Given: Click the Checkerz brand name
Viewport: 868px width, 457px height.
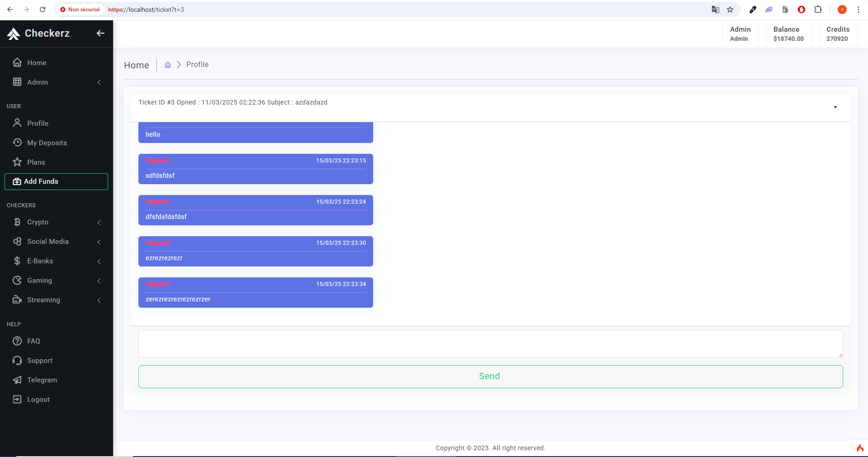Looking at the screenshot, I should [x=47, y=33].
